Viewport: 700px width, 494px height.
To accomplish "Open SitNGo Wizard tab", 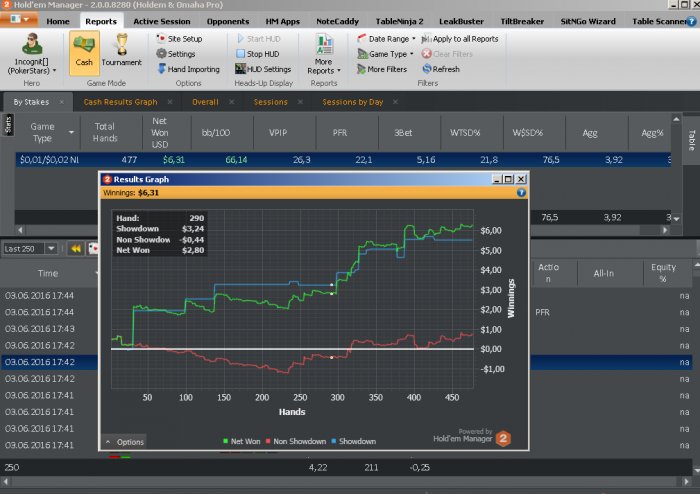I will tap(588, 21).
